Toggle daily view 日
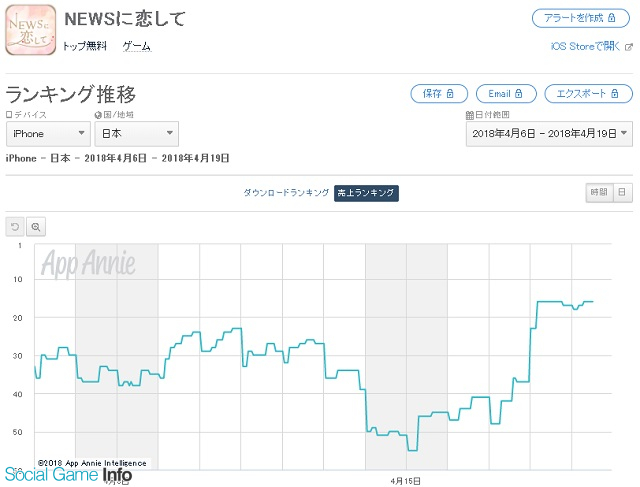 (x=622, y=192)
